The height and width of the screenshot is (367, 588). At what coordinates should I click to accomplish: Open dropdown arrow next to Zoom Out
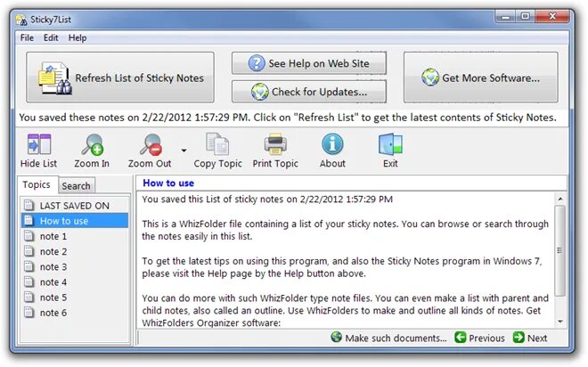[x=184, y=151]
